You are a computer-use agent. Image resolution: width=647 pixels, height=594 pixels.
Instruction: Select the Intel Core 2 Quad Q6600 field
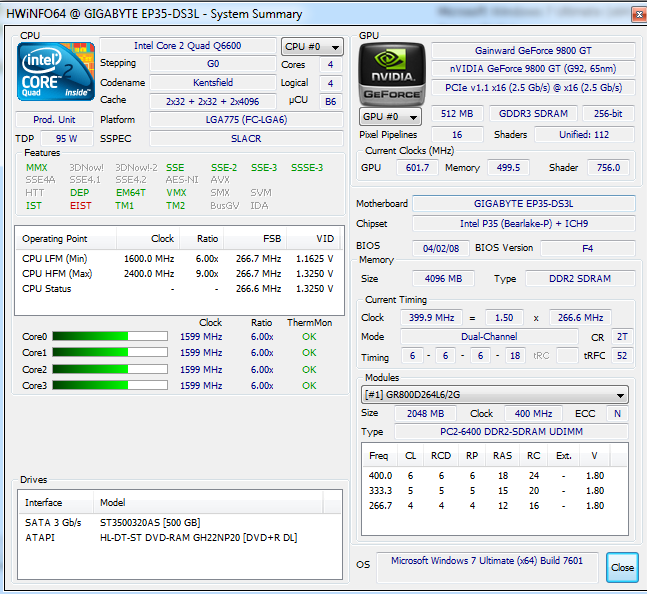point(188,46)
